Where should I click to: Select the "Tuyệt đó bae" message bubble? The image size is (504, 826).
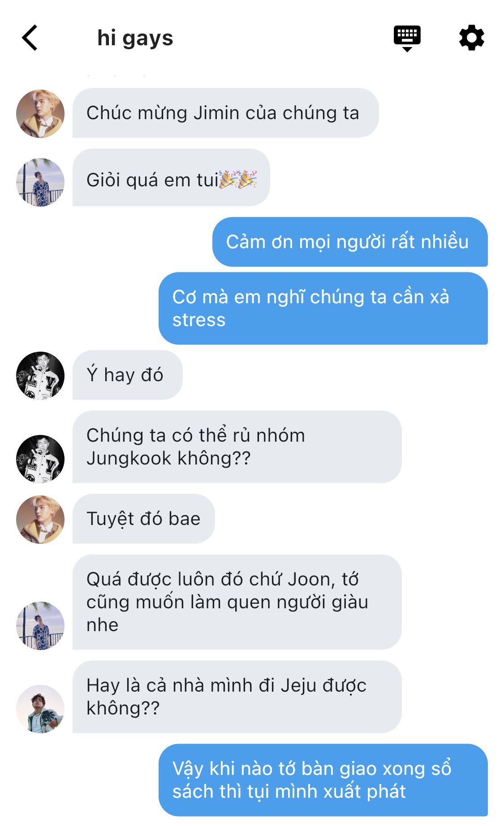pos(143,519)
